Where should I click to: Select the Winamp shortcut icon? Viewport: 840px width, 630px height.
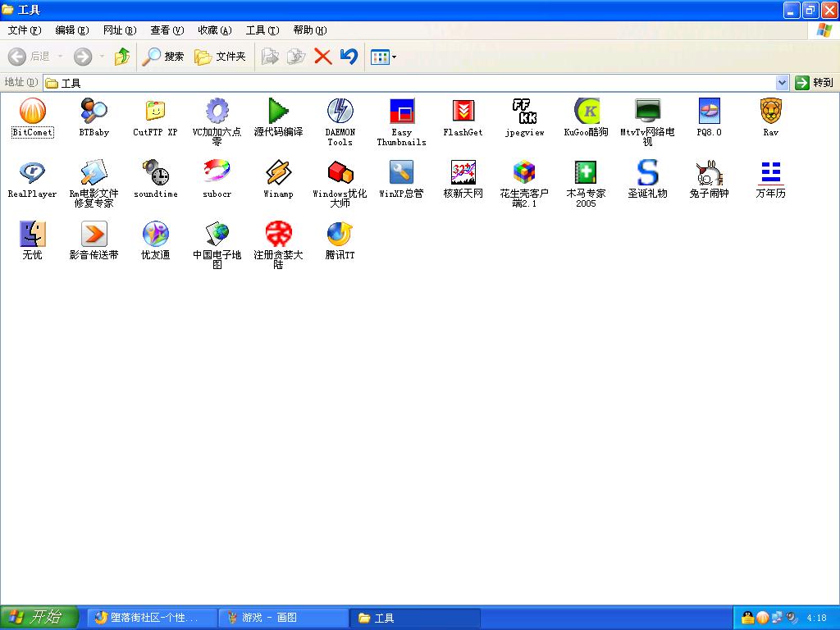(x=278, y=173)
